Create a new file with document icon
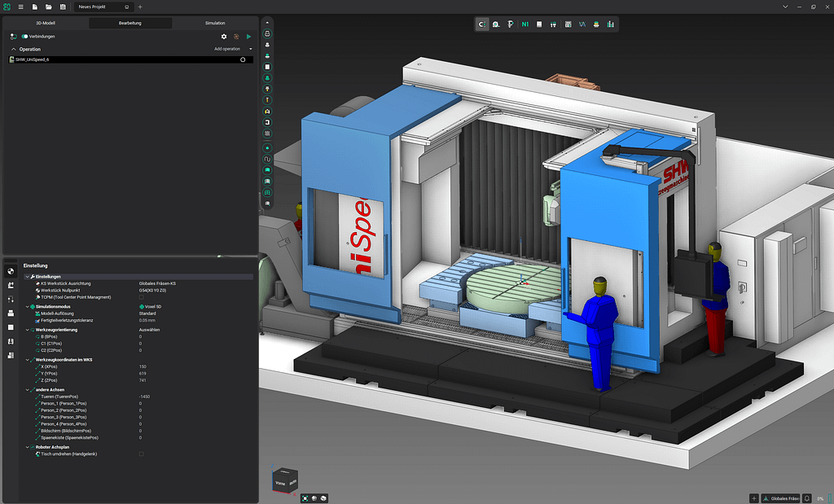Viewport: 834px width, 504px height. pyautogui.click(x=34, y=7)
